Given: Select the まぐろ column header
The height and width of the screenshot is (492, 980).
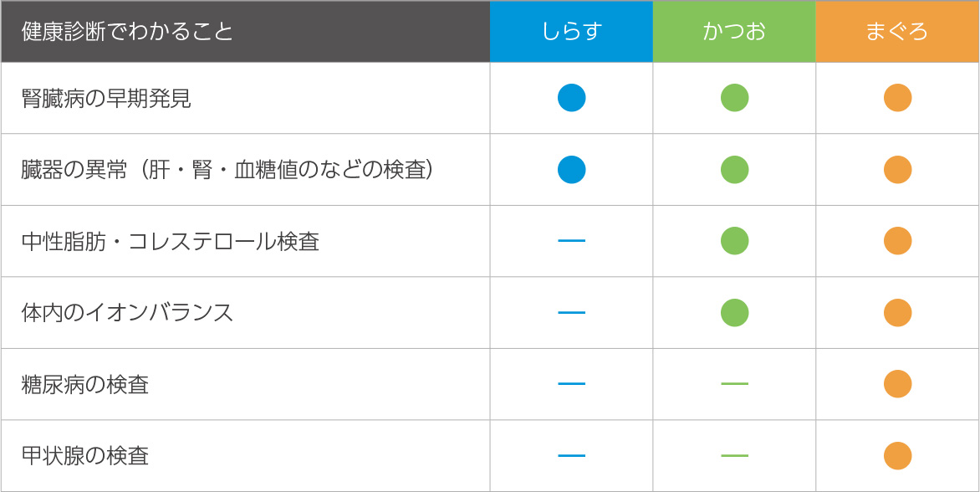Looking at the screenshot, I should pos(897,31).
